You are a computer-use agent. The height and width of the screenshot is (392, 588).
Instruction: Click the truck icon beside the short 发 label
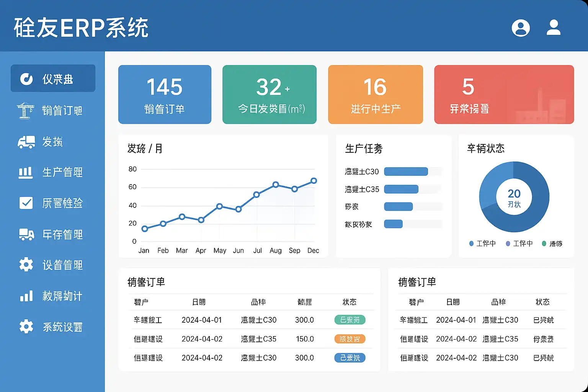26,142
